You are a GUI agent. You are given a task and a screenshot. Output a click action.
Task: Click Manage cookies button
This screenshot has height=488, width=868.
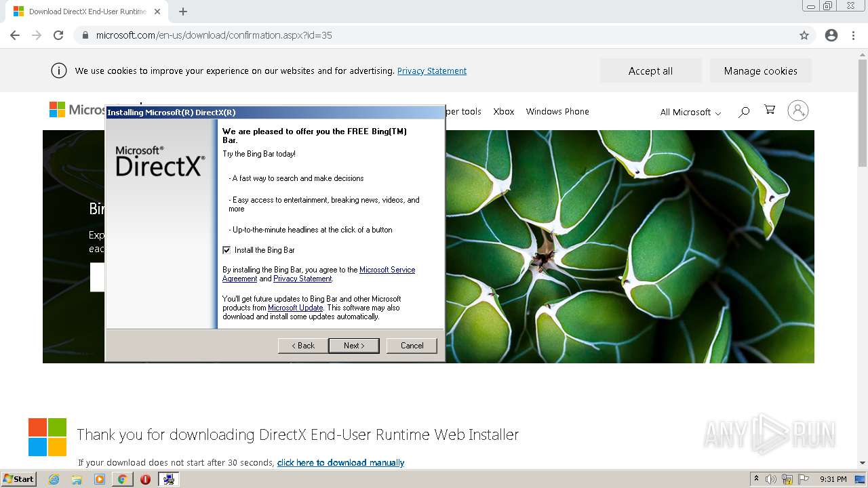point(761,70)
